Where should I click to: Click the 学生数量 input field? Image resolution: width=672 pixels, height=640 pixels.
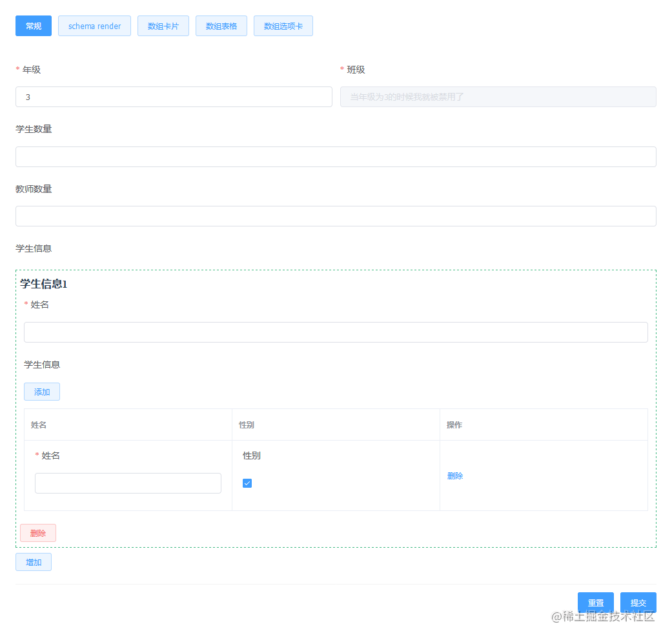tap(335, 156)
